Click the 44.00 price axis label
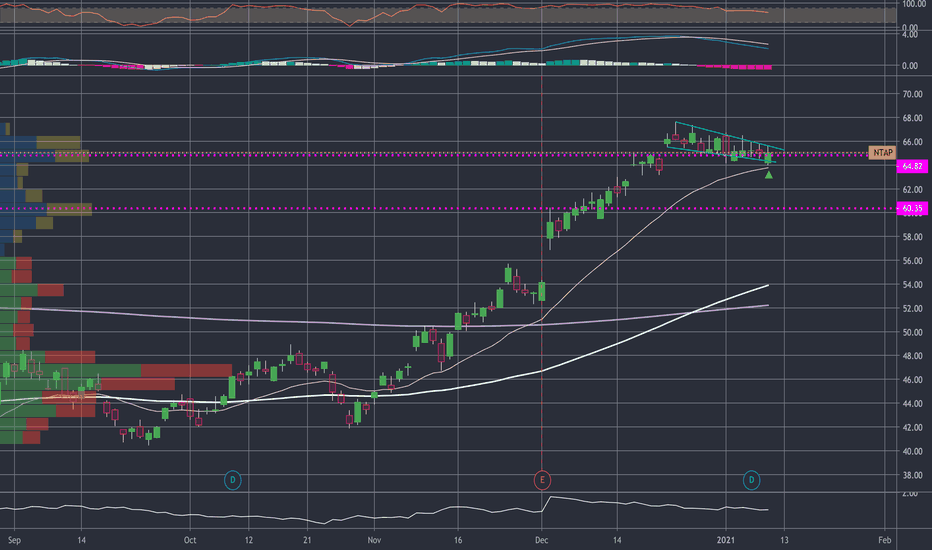Image resolution: width=932 pixels, height=550 pixels. (912, 403)
